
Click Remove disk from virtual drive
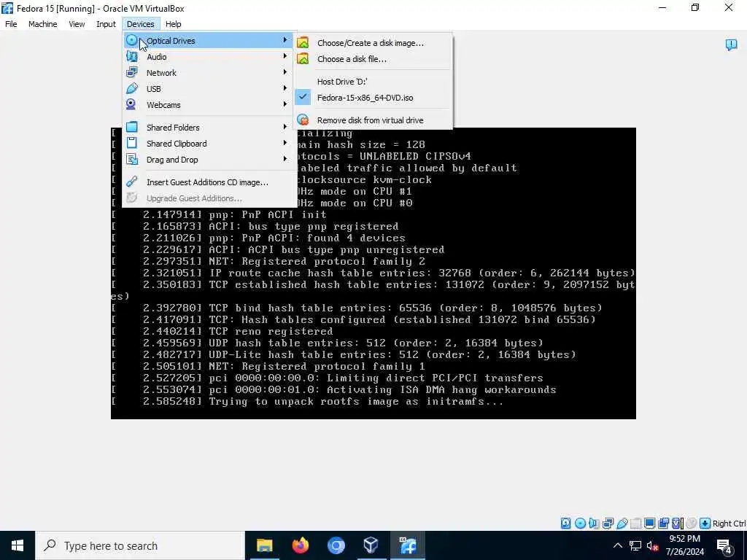click(373, 120)
